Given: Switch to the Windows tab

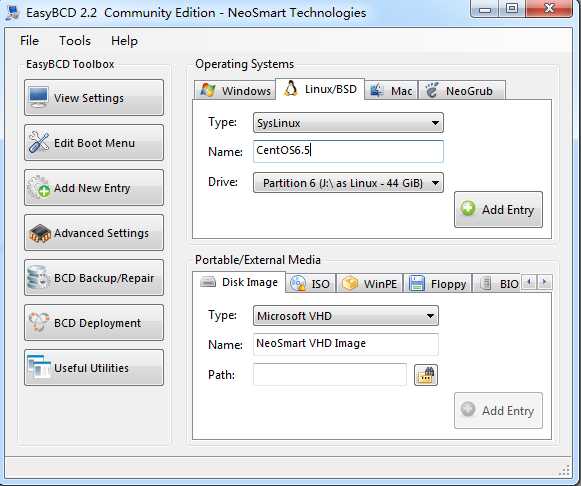Looking at the screenshot, I should click(x=235, y=90).
